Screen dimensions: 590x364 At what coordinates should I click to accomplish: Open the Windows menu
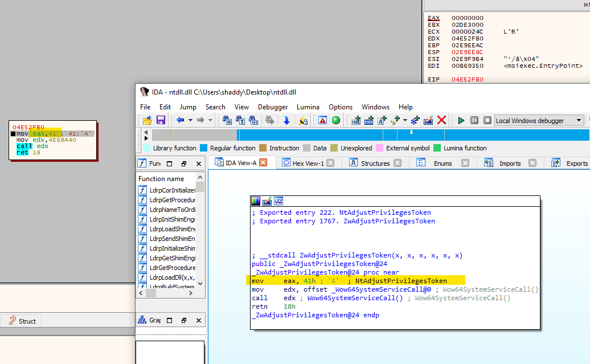pos(375,107)
